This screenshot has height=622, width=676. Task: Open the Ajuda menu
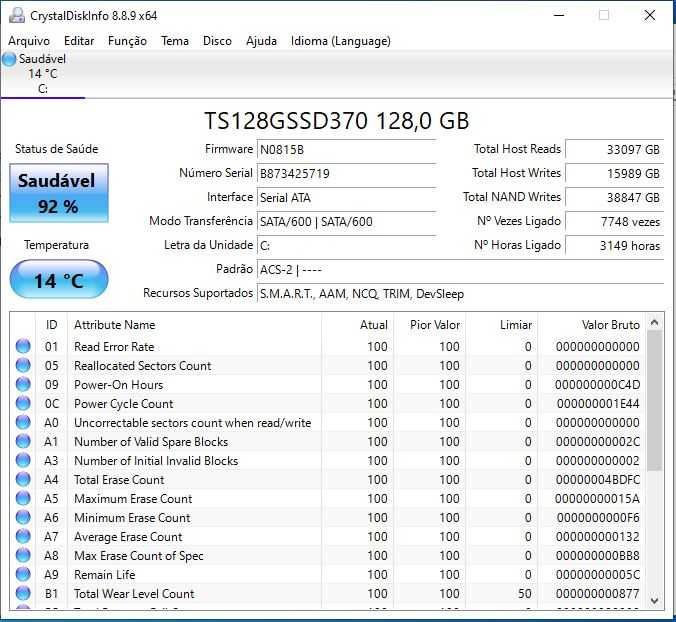click(x=261, y=41)
